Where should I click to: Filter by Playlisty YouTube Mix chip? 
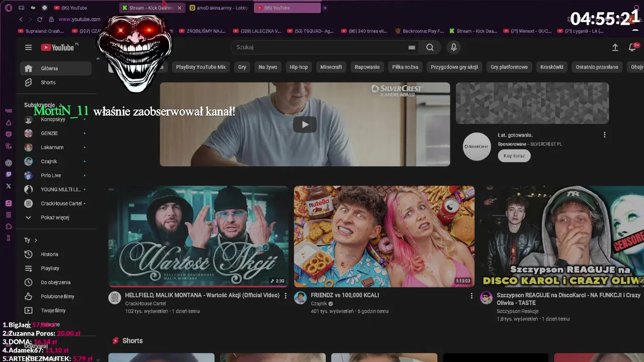(x=201, y=67)
